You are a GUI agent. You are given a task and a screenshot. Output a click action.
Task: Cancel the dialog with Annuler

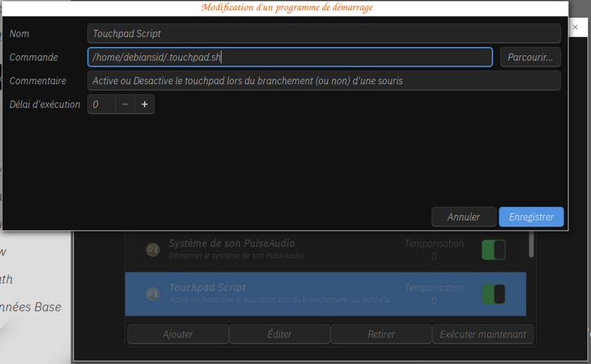click(x=463, y=217)
